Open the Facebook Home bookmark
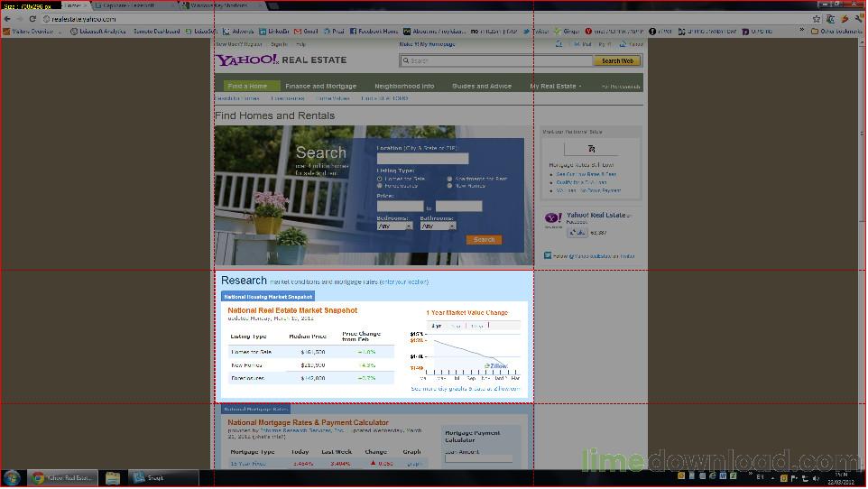 [374, 32]
